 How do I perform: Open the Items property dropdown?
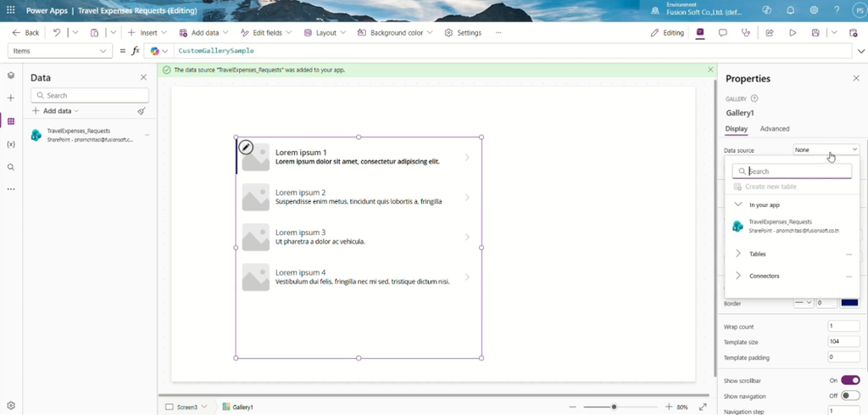(x=58, y=51)
